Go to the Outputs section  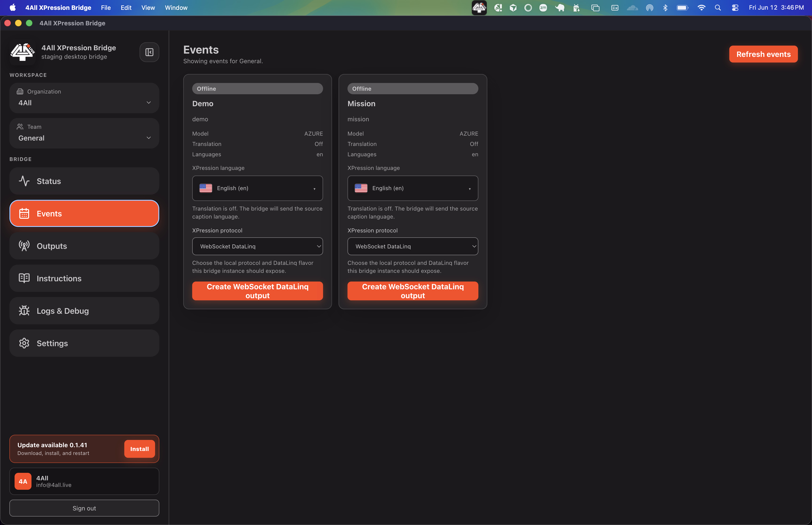pos(84,246)
